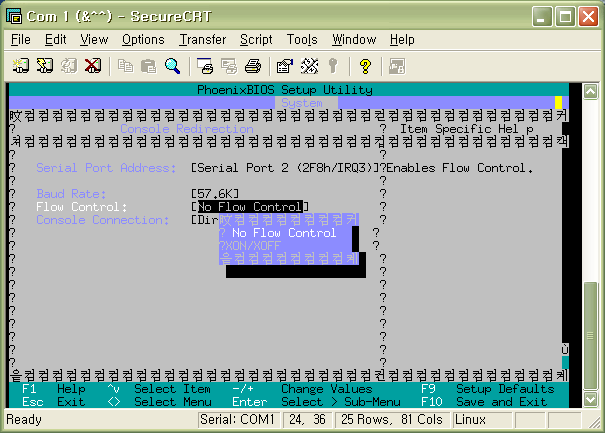The height and width of the screenshot is (433, 605).
Task: Click '25 Rows, 81 Cols' status field
Action: coord(391,419)
